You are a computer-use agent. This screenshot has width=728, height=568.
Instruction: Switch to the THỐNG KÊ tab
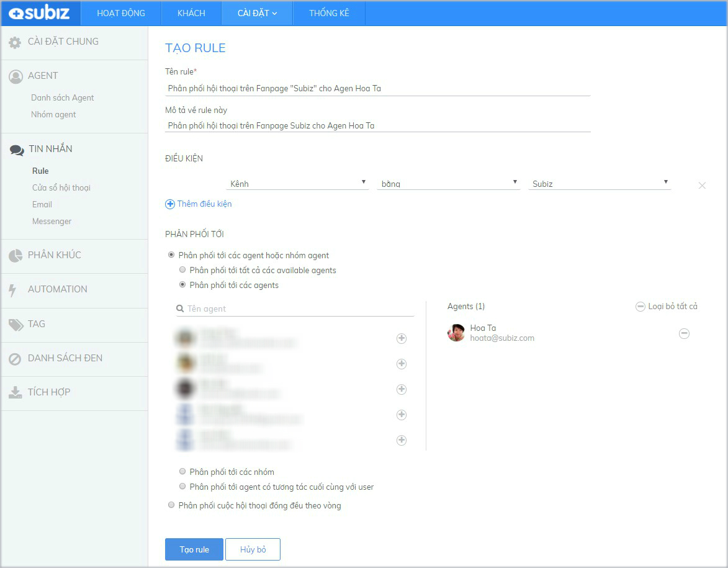[328, 12]
